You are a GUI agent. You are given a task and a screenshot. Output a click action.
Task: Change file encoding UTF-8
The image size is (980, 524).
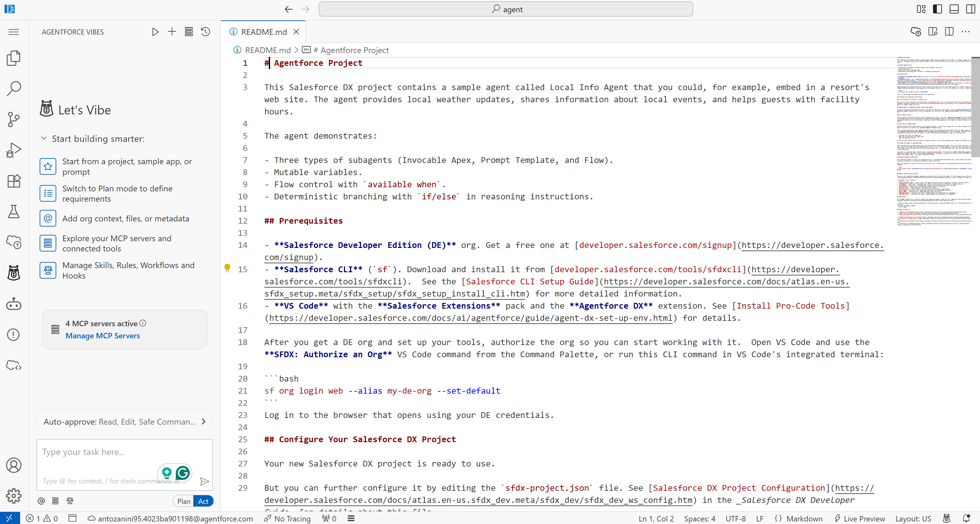pyautogui.click(x=735, y=518)
